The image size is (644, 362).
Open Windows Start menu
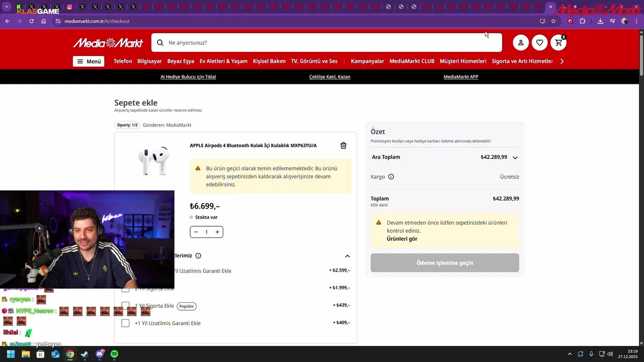click(x=11, y=354)
